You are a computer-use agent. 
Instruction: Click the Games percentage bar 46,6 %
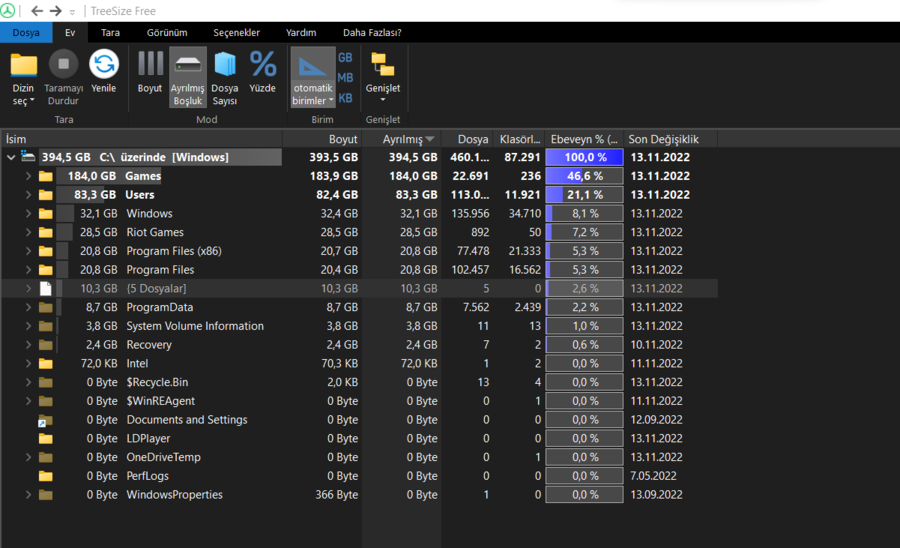(585, 176)
